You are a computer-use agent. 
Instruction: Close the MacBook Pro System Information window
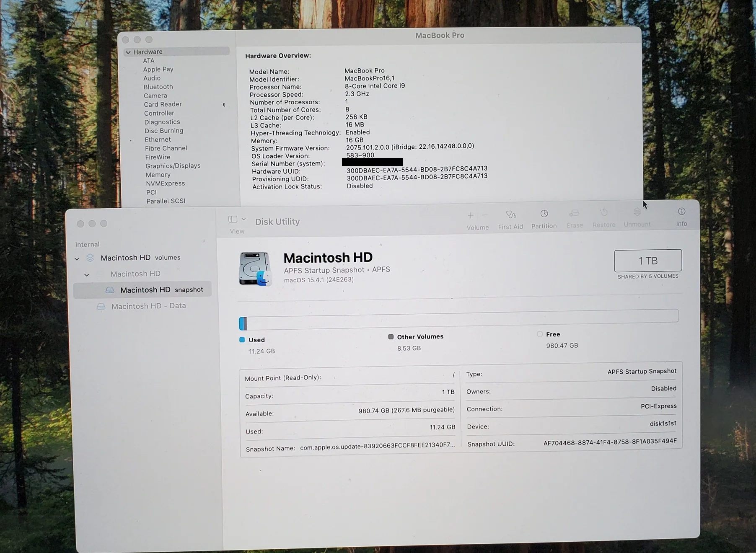tap(126, 40)
